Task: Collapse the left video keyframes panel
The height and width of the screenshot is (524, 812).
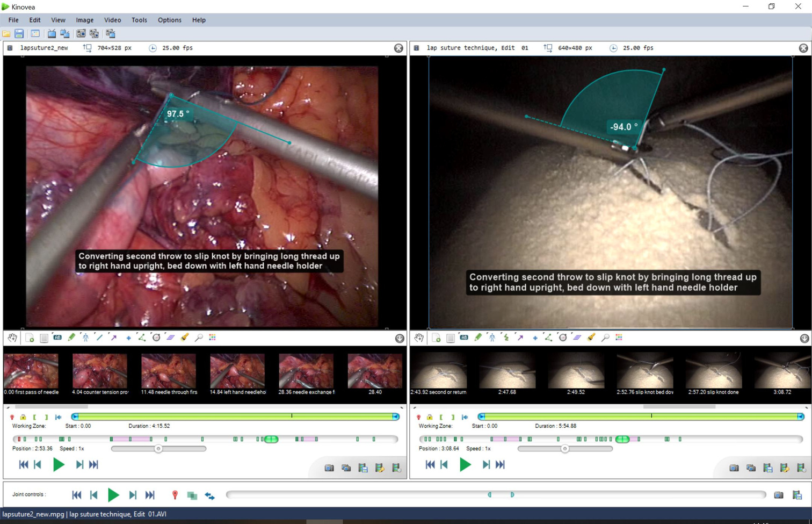Action: click(400, 338)
